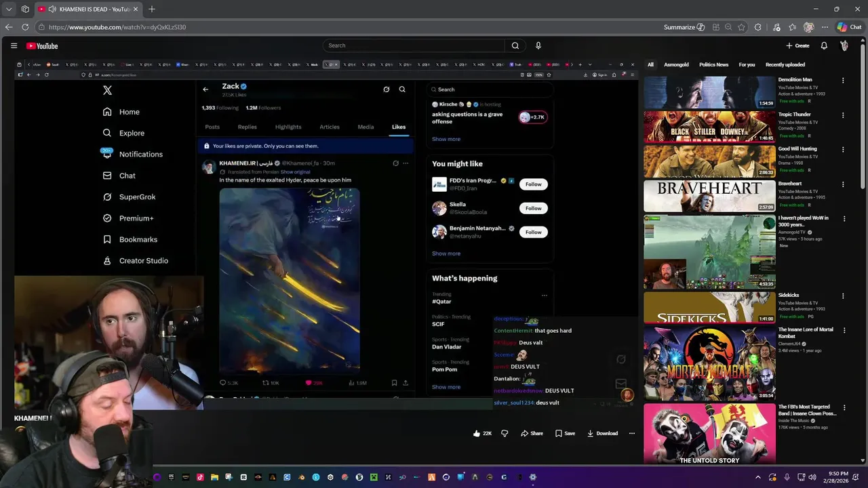Screen dimensions: 868x488
Task: Click the Summarize button in address bar
Action: pyautogui.click(x=684, y=27)
